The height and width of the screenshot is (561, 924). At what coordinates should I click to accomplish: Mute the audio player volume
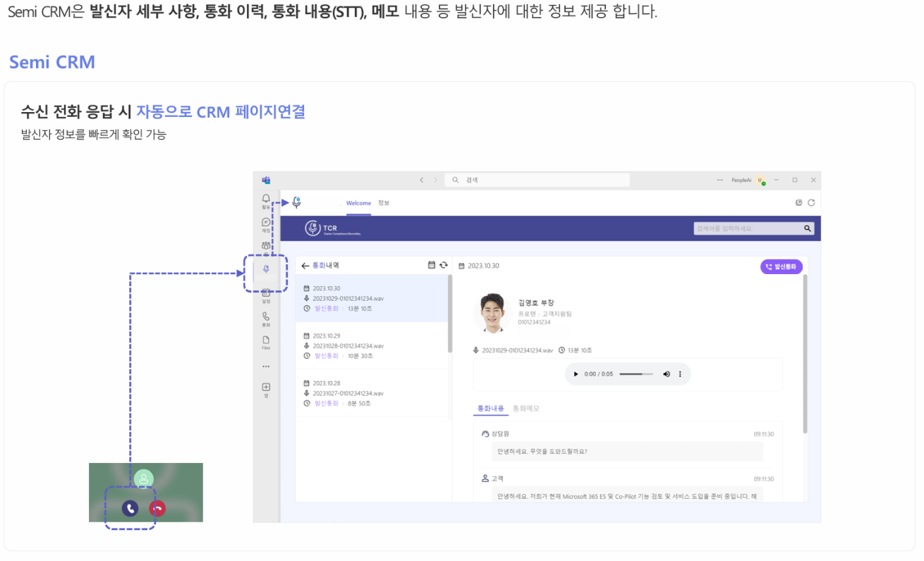pyautogui.click(x=666, y=374)
